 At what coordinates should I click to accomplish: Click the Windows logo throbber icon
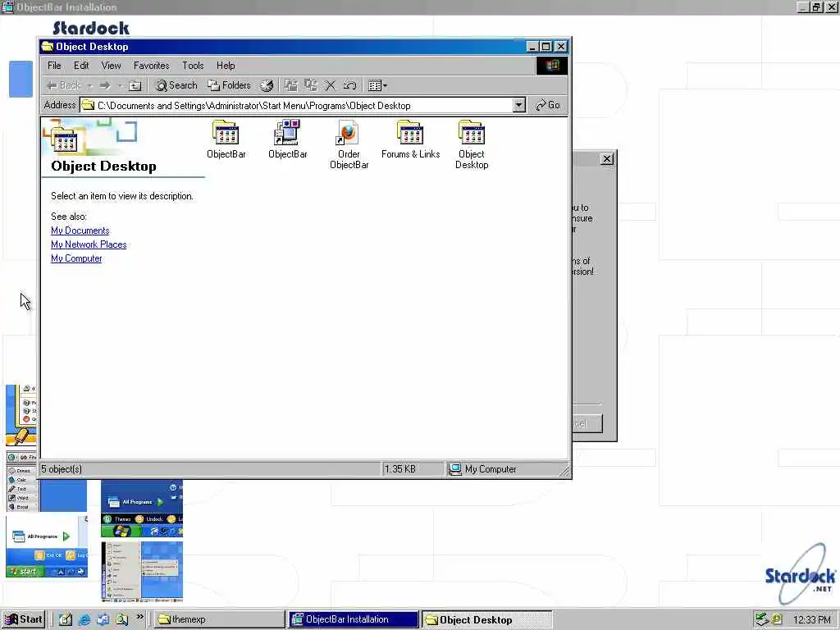(x=552, y=66)
